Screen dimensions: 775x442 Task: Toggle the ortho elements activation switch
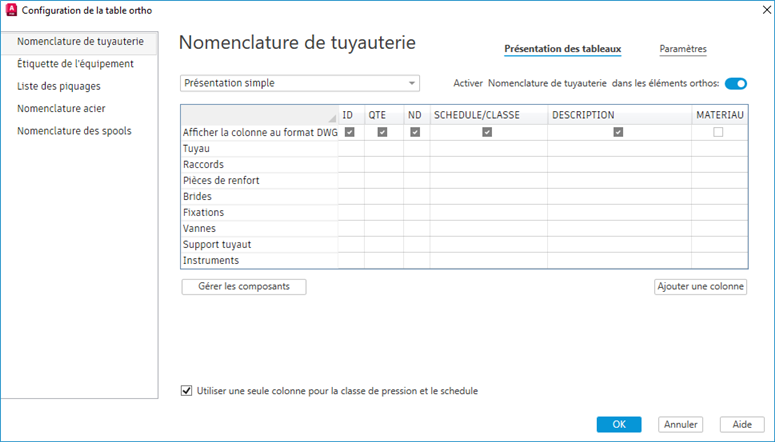coord(736,84)
